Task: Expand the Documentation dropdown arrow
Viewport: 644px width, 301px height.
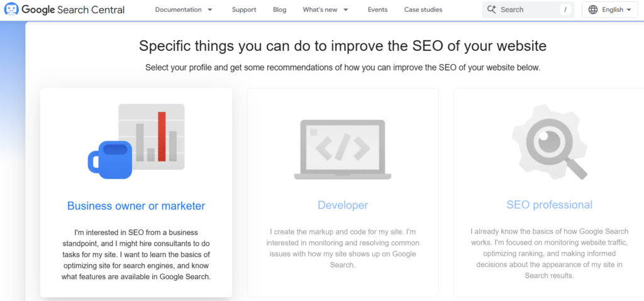Action: pyautogui.click(x=210, y=9)
